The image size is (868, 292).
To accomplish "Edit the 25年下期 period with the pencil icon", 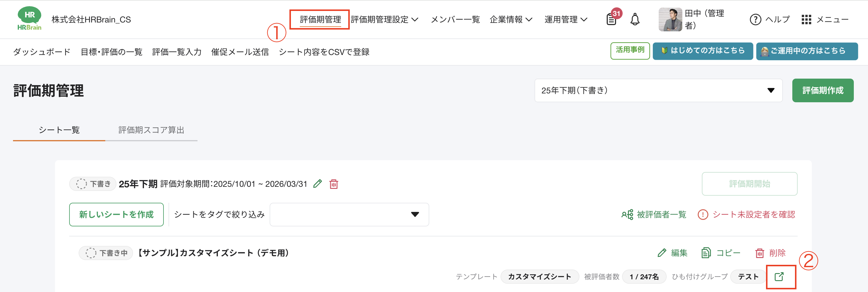I will pos(317,184).
